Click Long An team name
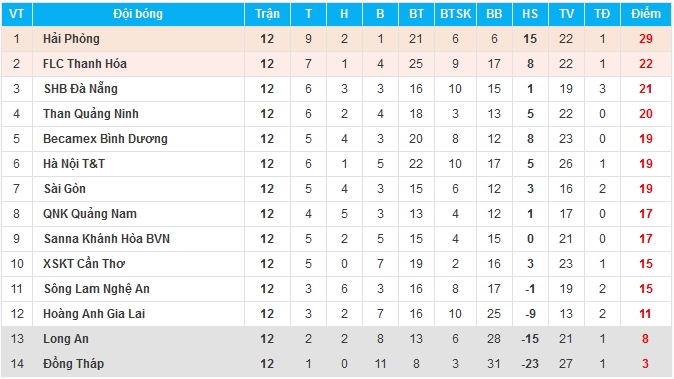The width and height of the screenshot is (674, 379). [x=66, y=339]
